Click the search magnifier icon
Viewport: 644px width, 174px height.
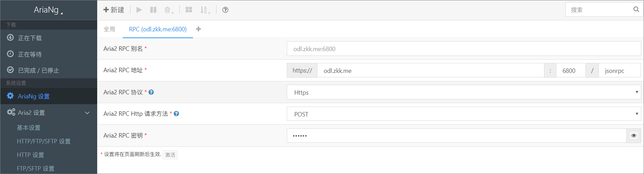click(636, 10)
